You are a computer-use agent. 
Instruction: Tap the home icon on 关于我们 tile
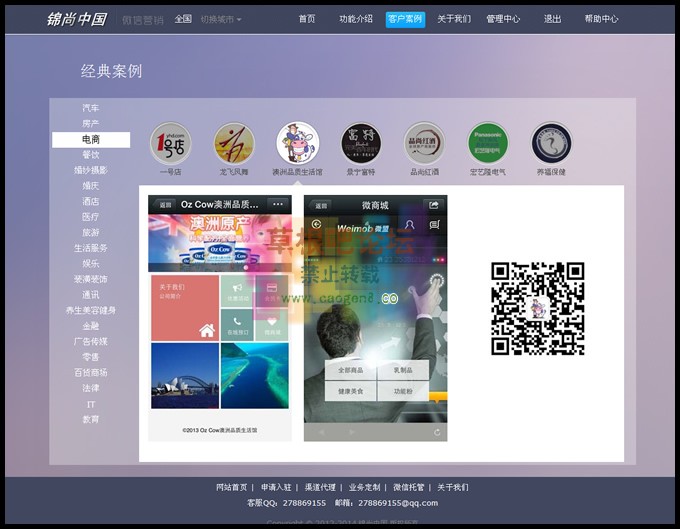207,331
